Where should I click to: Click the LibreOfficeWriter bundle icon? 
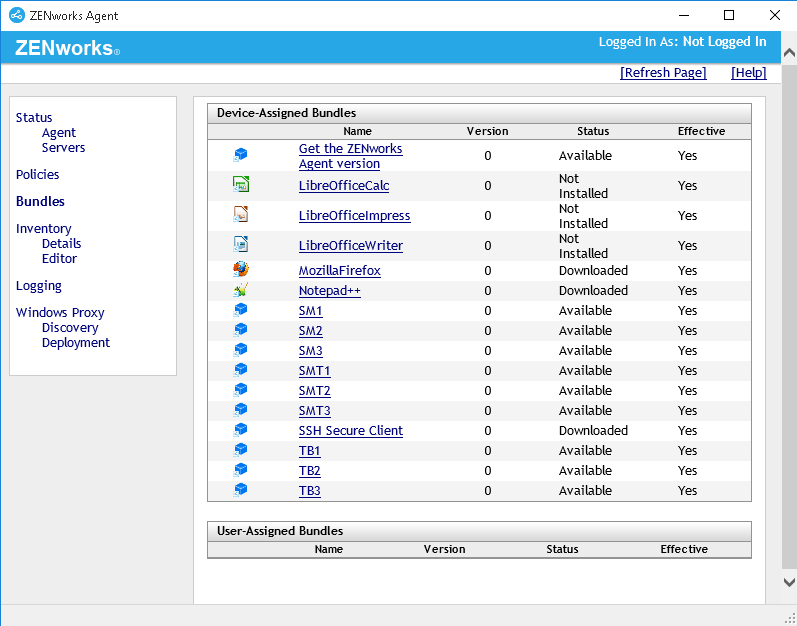[240, 245]
